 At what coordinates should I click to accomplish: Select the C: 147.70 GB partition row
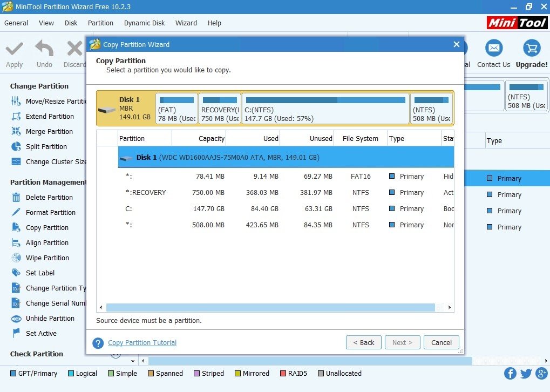(x=286, y=208)
